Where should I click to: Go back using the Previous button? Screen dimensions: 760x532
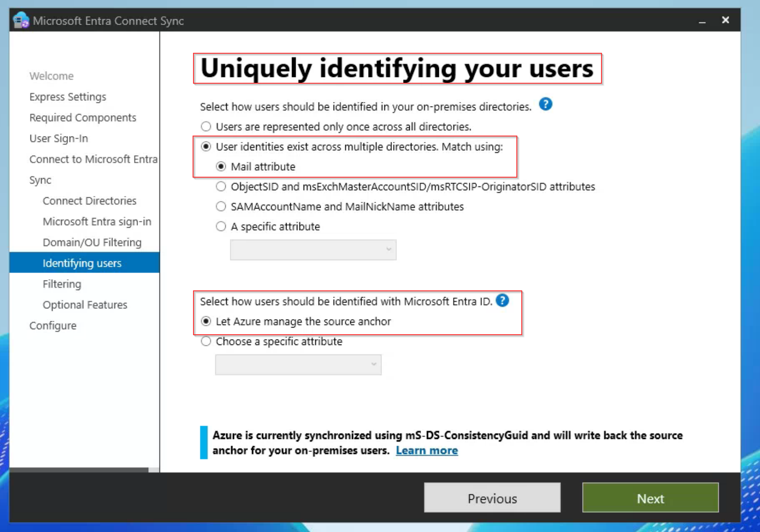[x=492, y=498]
